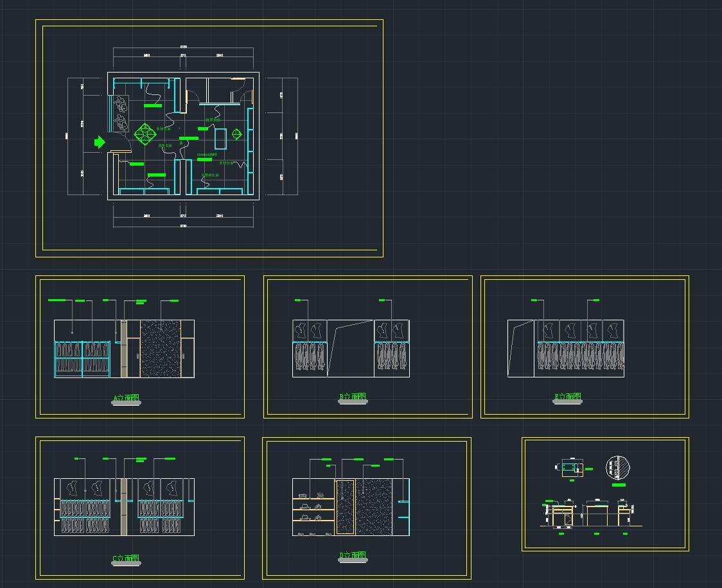This screenshot has height=588, width=722.
Task: Select the small green diamond symbol in the plan
Action: (236, 134)
